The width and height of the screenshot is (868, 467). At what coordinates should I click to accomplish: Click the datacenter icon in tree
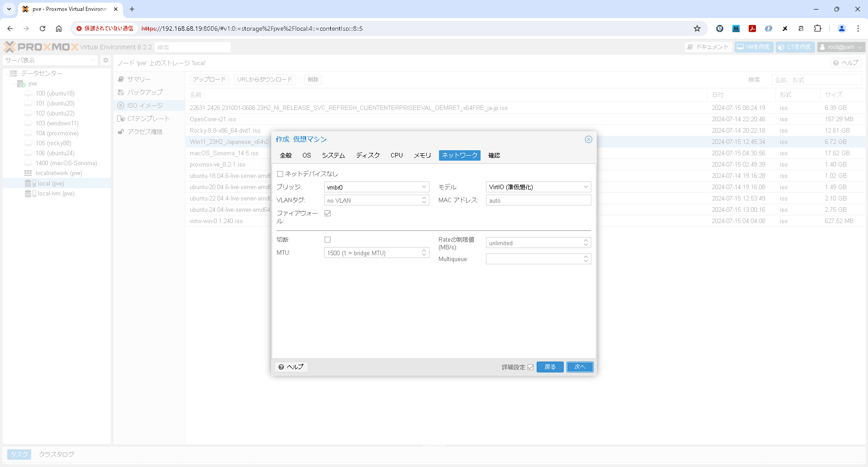point(14,73)
